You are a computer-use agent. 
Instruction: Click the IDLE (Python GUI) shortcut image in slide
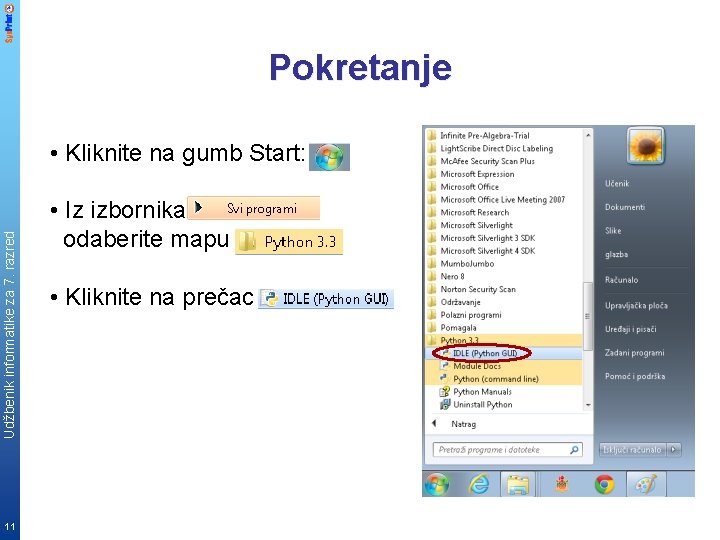tap(326, 299)
